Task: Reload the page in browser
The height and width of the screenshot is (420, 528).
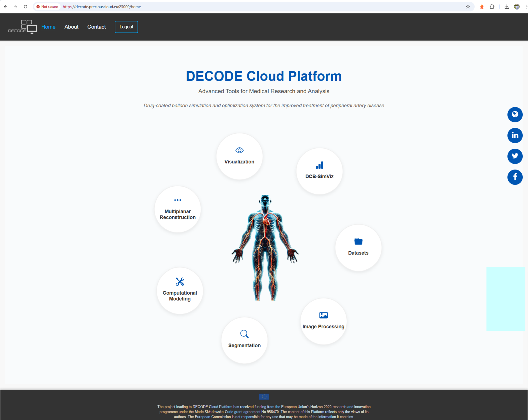Action: (x=25, y=7)
